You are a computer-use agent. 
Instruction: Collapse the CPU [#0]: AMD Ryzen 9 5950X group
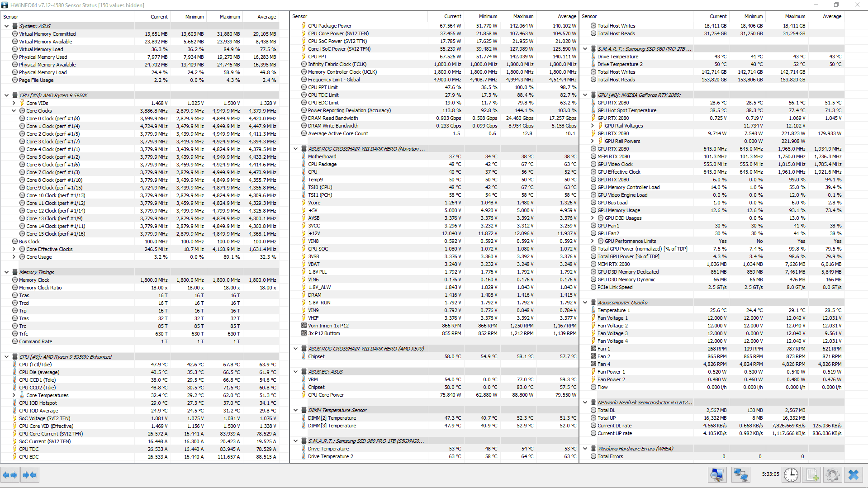[x=6, y=95]
